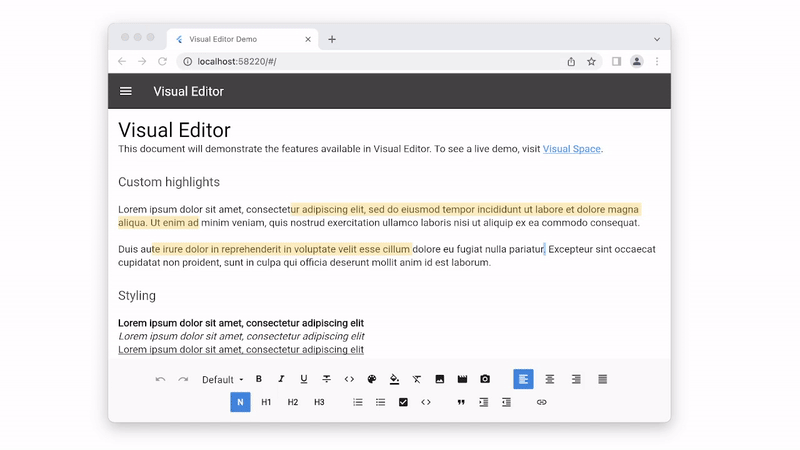Viewport: 800px width, 450px height.
Task: Pick the background fill color tool
Action: coord(394,379)
